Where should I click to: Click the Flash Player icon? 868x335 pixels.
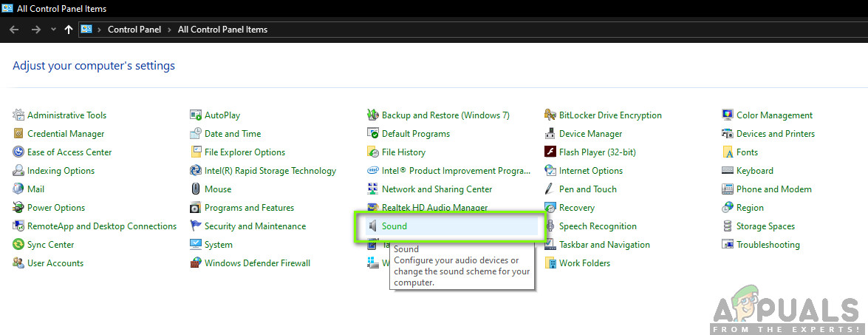(x=550, y=152)
